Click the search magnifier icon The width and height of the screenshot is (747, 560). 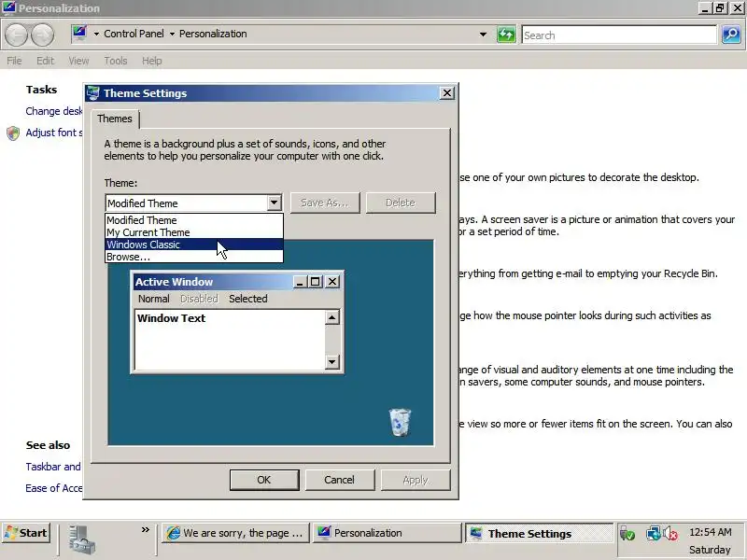tap(731, 35)
